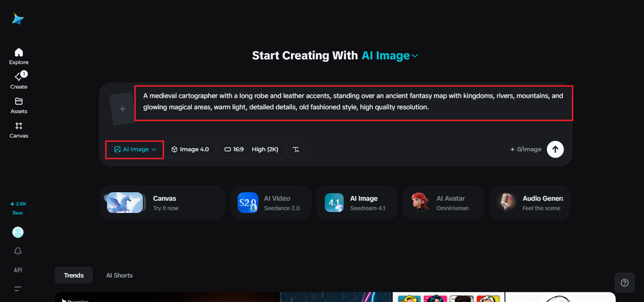This screenshot has width=644, height=302.
Task: Click the API link in sidebar
Action: pos(18,270)
